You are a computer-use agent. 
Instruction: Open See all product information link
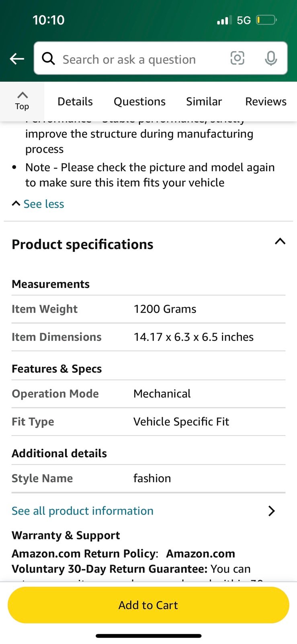(82, 511)
